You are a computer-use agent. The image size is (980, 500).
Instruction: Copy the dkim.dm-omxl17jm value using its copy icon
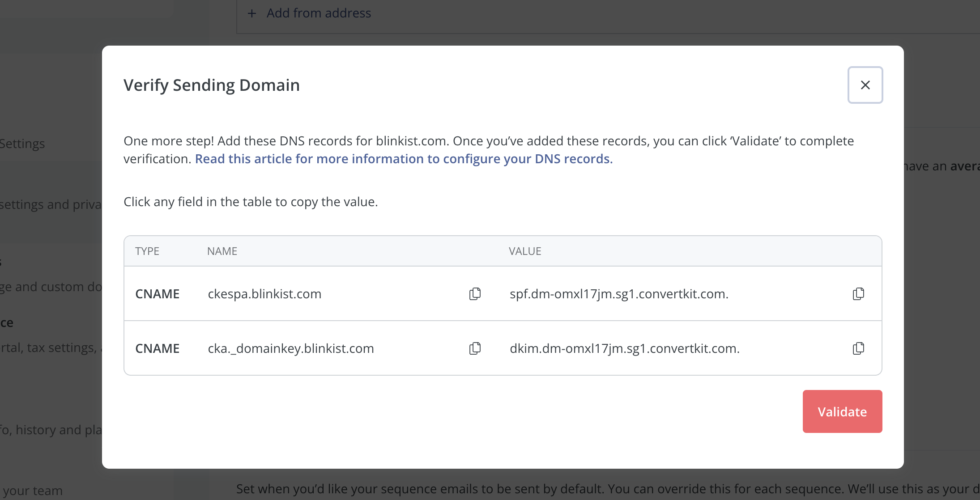[x=858, y=348]
